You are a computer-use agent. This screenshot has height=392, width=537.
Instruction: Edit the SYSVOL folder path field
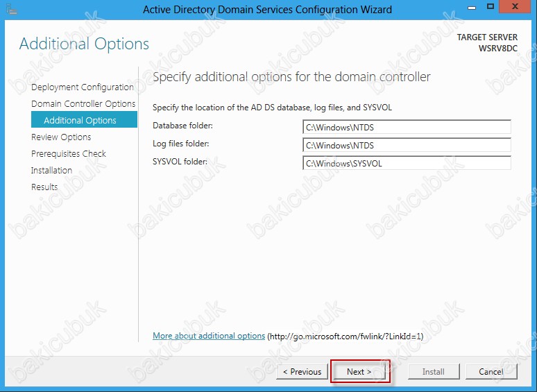tap(407, 163)
